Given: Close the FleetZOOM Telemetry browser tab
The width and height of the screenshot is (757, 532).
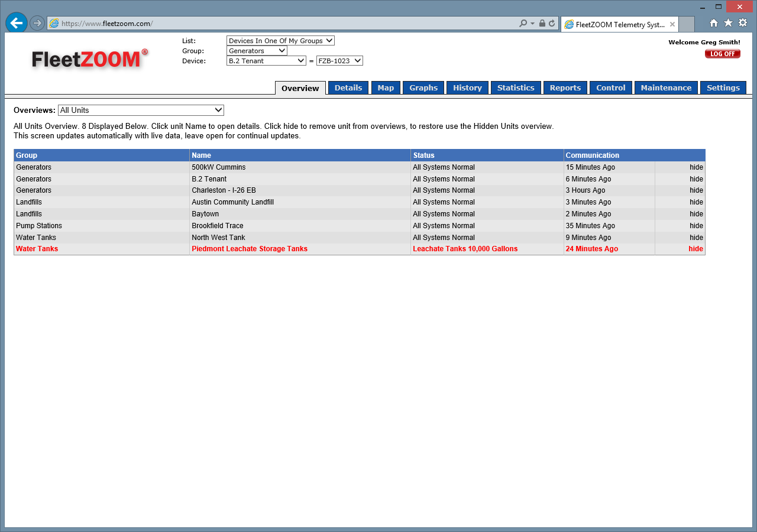Looking at the screenshot, I should point(672,25).
